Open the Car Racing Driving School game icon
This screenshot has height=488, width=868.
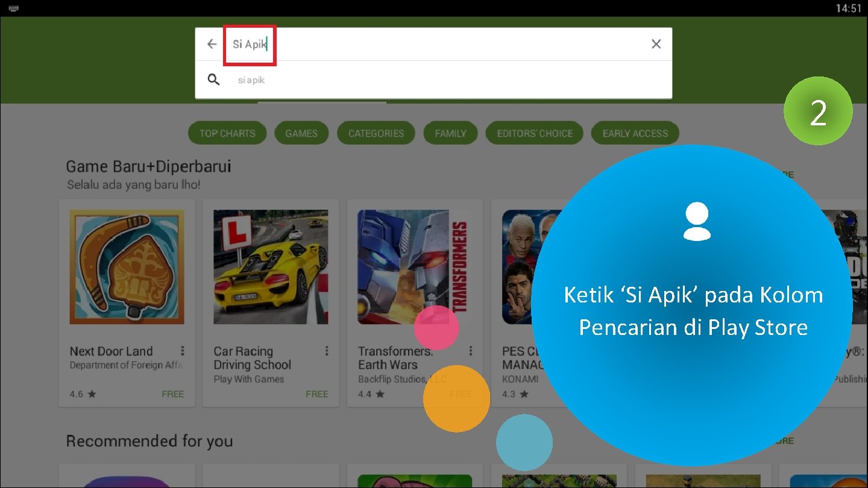coord(271,267)
